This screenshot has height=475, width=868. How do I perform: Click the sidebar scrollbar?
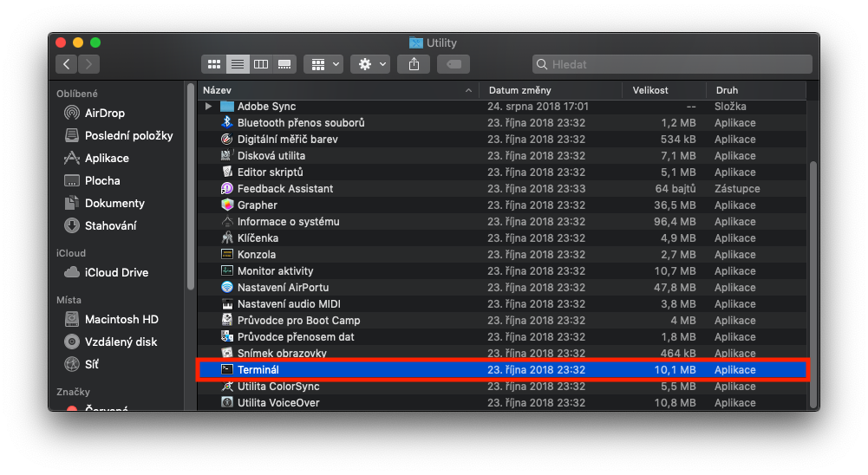coord(191,186)
